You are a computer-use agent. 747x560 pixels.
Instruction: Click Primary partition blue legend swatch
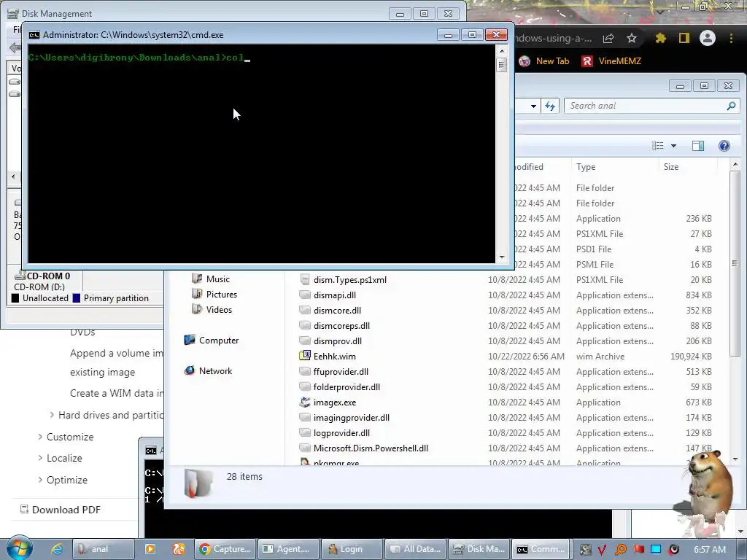click(76, 298)
